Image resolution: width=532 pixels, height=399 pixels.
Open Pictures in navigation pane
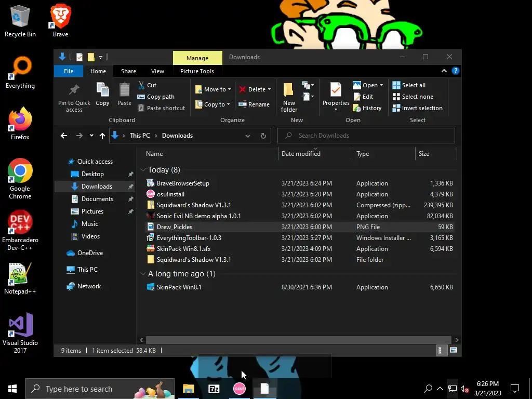coord(92,211)
